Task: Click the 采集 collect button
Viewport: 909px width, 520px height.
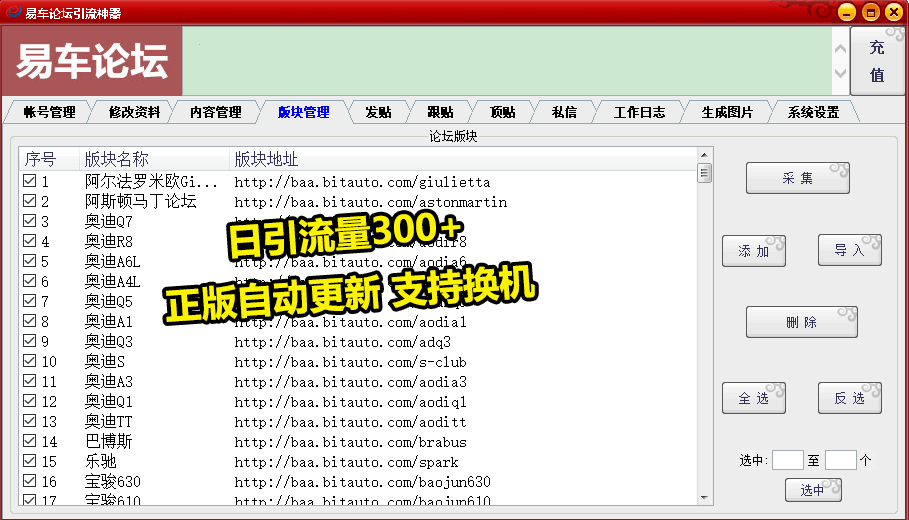Action: (x=798, y=178)
